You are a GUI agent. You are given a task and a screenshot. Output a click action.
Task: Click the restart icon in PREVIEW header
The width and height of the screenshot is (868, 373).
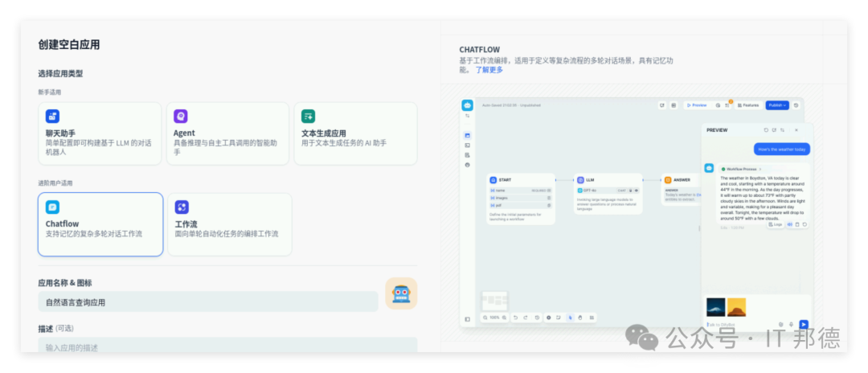coord(766,130)
